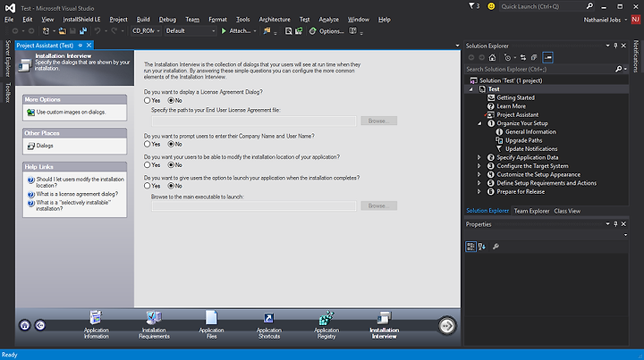Click the End User License Agreement path field
This screenshot has height=360, width=644.
point(254,121)
